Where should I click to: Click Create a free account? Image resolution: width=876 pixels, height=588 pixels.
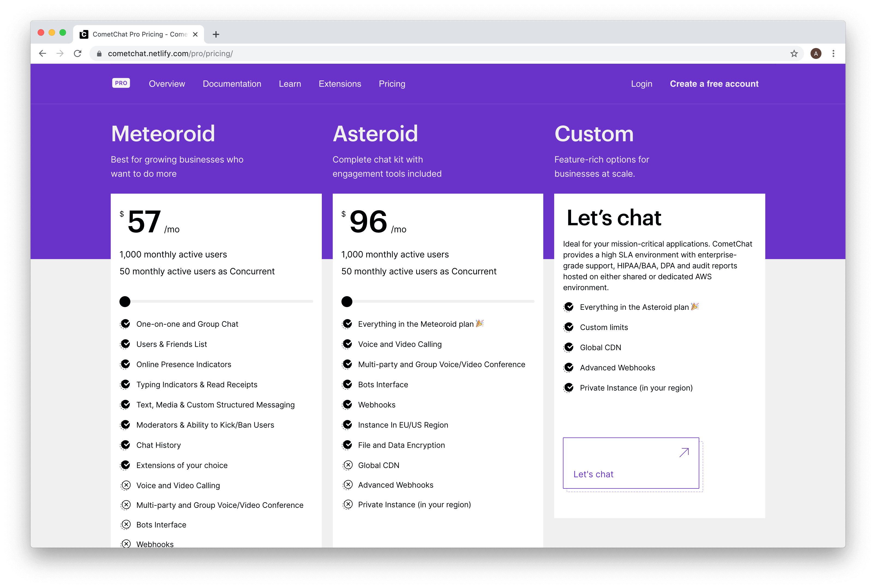714,84
